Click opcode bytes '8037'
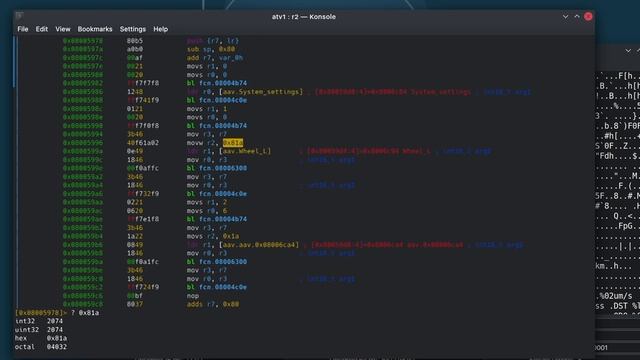This screenshot has width=640, height=360. (x=135, y=304)
